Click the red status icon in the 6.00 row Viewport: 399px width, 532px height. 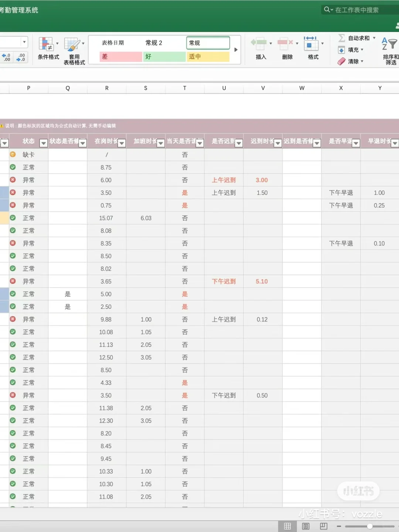(x=13, y=180)
